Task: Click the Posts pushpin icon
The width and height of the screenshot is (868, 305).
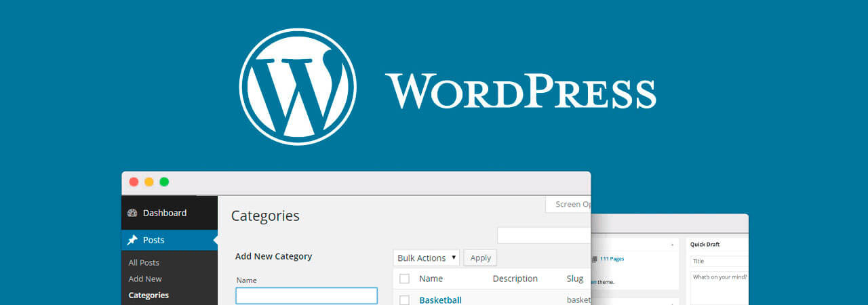Action: coord(132,240)
